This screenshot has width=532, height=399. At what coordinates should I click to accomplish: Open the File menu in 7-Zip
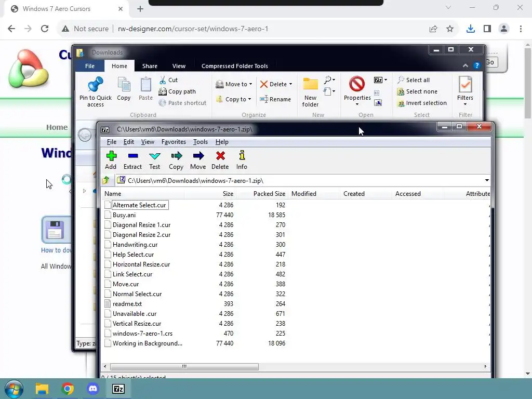[111, 142]
